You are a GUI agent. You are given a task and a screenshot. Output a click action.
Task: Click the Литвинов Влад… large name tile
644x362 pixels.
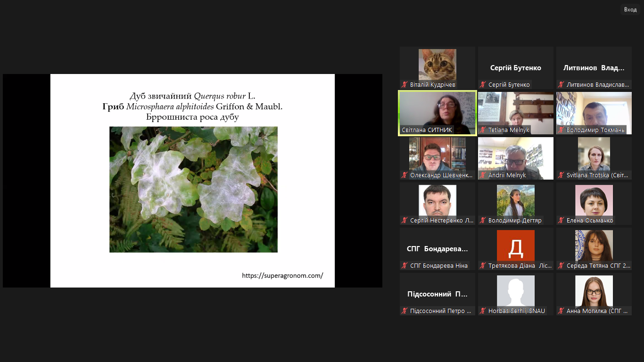(594, 68)
